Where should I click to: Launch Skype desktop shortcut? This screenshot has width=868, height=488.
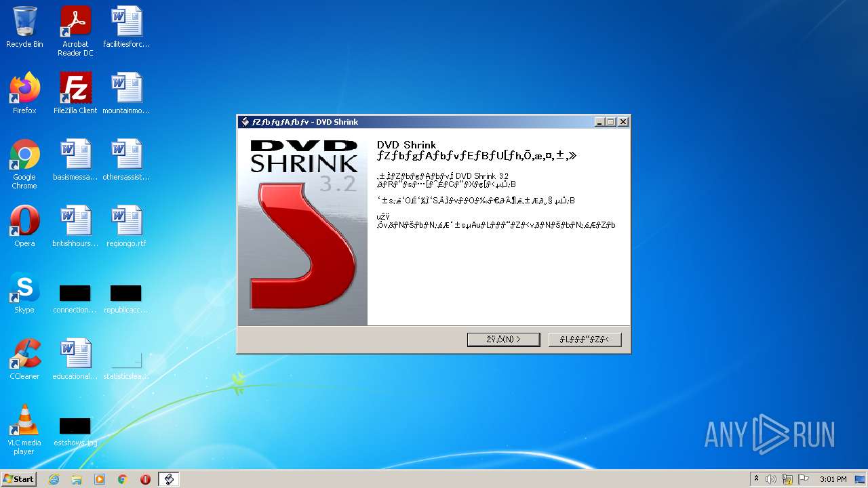click(24, 293)
